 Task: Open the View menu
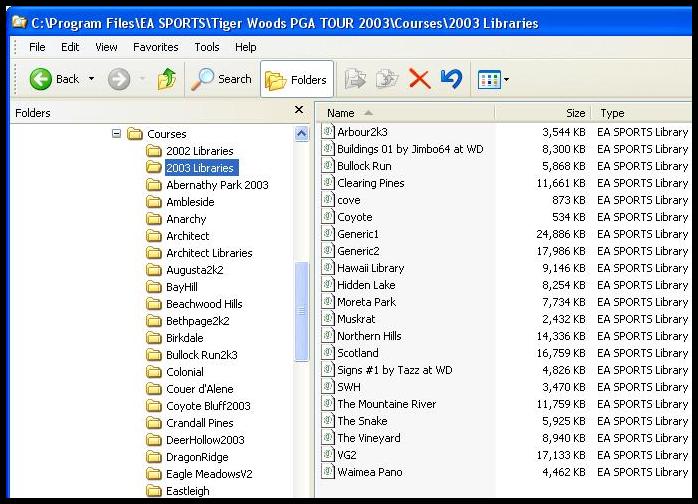click(x=106, y=47)
